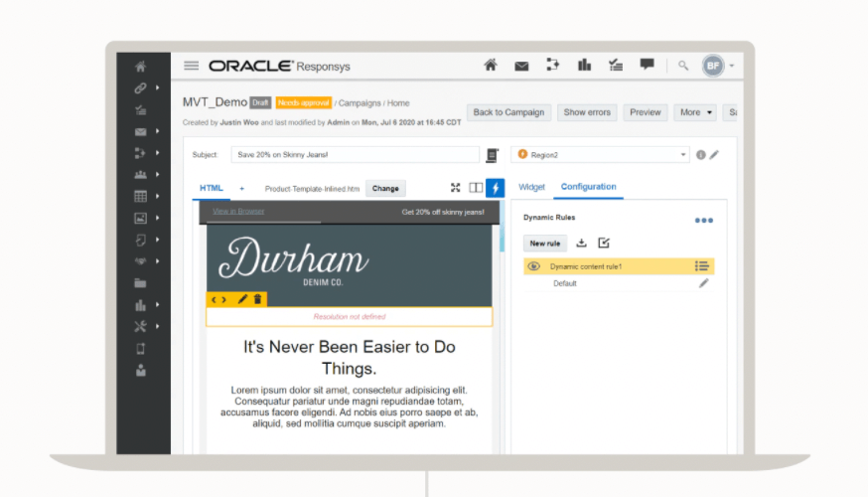This screenshot has height=497, width=868.
Task: Expand the dropdown arrow next to BF avatar
Action: 732,66
